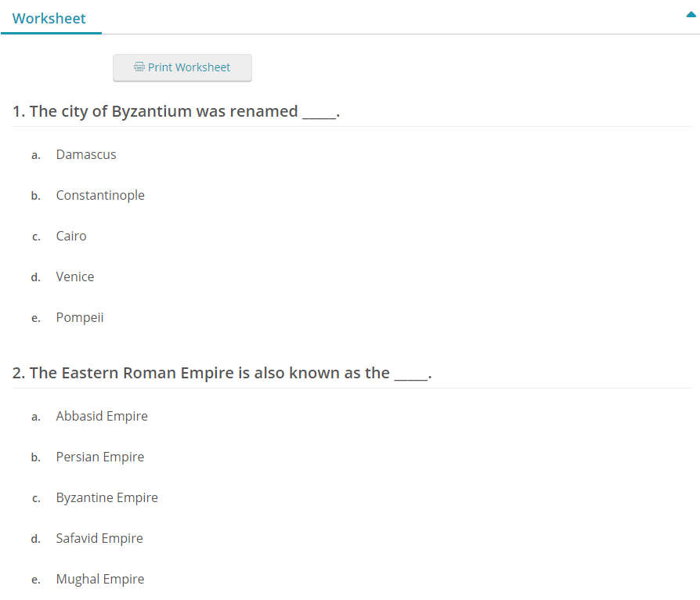Click the printer icon on Print Worksheet

pyautogui.click(x=139, y=67)
